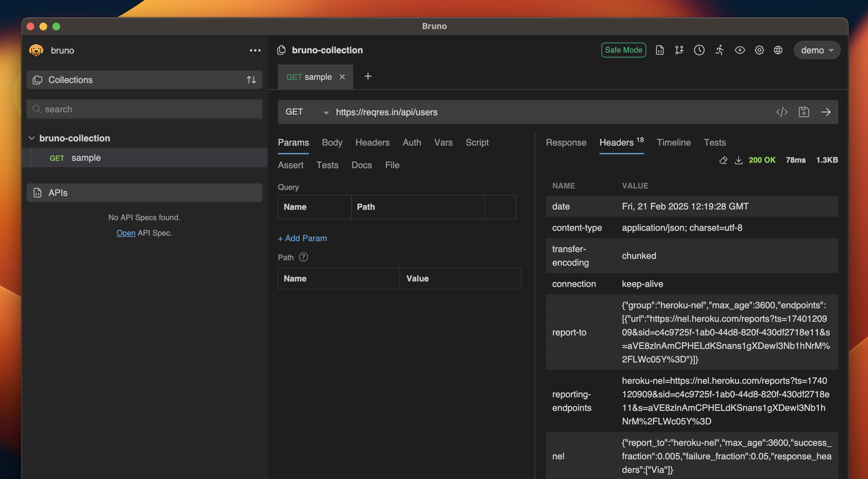Click the collections search field
Viewport: 868px width, 479px height.
click(145, 109)
